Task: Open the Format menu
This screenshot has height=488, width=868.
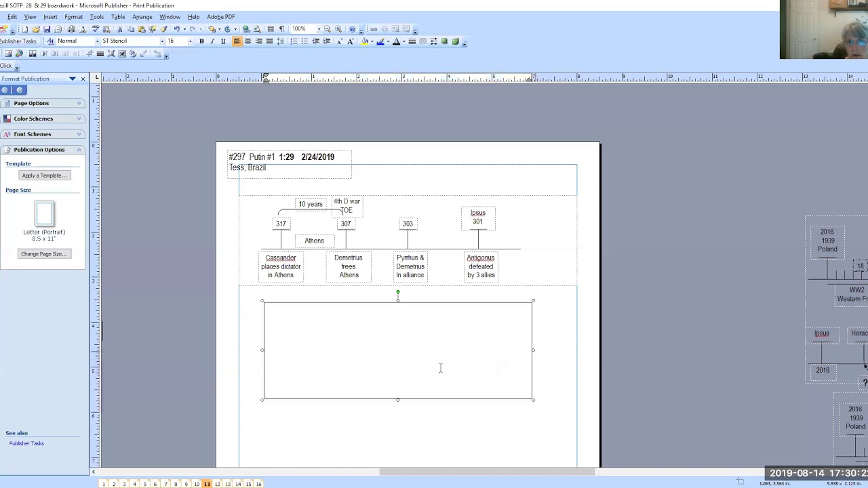Action: (x=73, y=17)
